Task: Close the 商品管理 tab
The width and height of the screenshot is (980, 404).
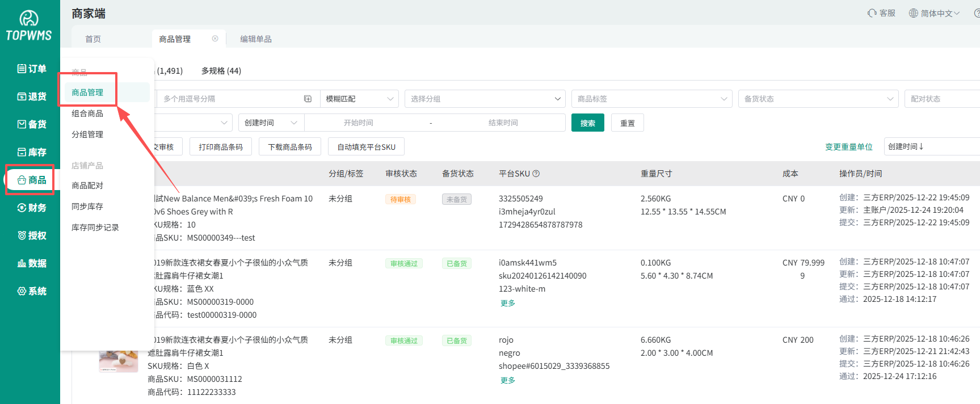Action: click(215, 39)
